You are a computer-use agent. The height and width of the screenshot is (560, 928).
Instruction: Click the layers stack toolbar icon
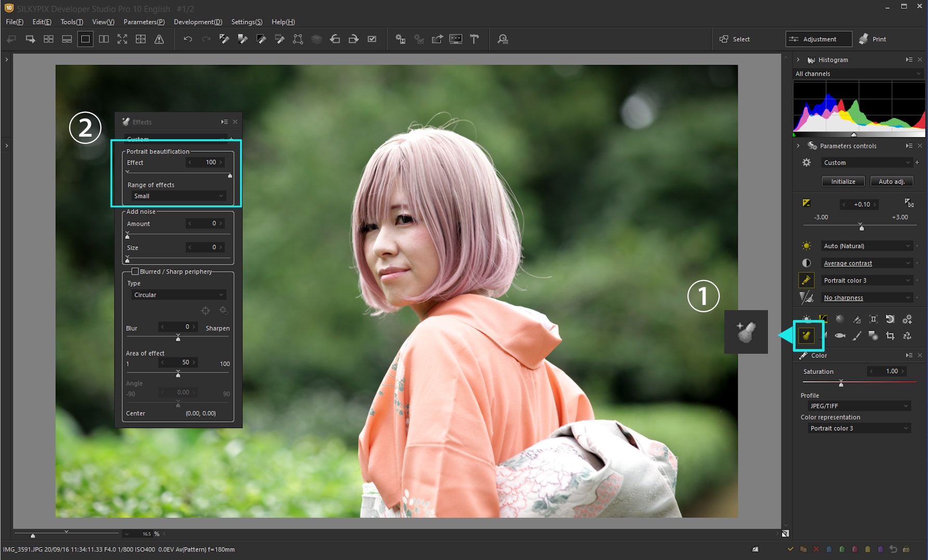tap(316, 39)
